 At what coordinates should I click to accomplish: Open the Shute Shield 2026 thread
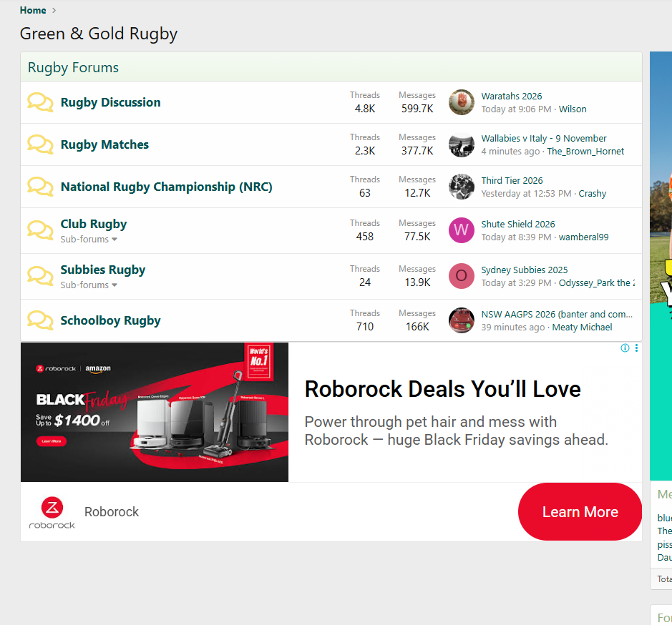point(518,224)
